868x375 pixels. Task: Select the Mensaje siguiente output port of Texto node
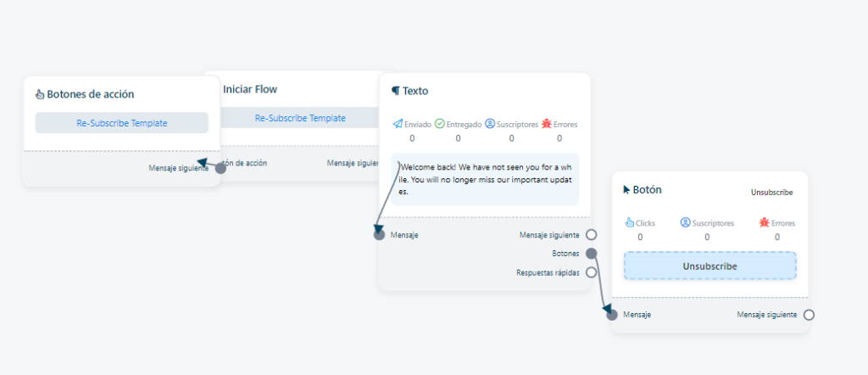point(591,235)
